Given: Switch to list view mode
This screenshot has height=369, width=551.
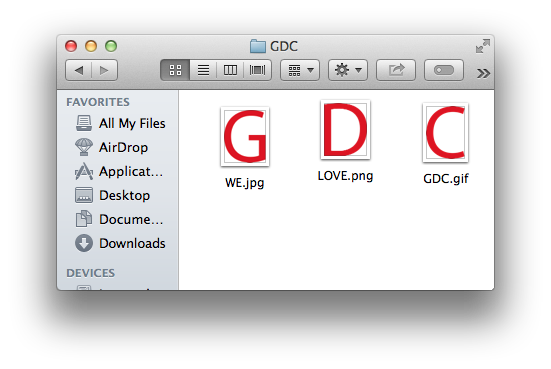Looking at the screenshot, I should point(203,70).
